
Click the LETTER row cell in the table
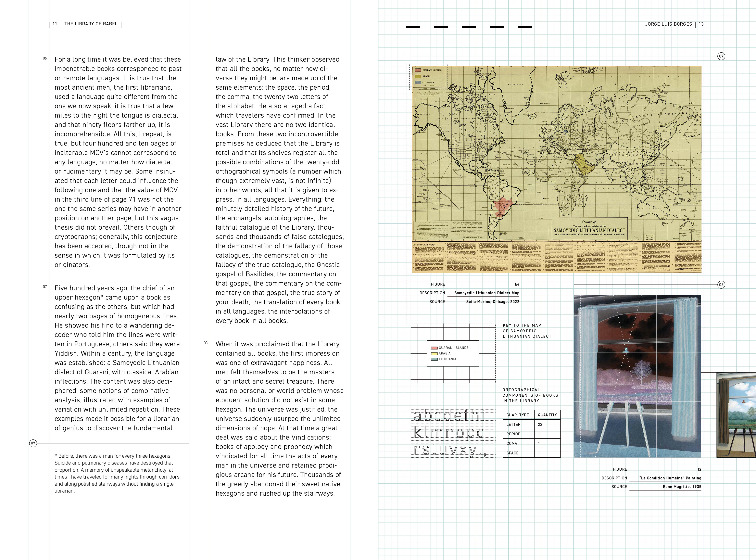tap(518, 424)
